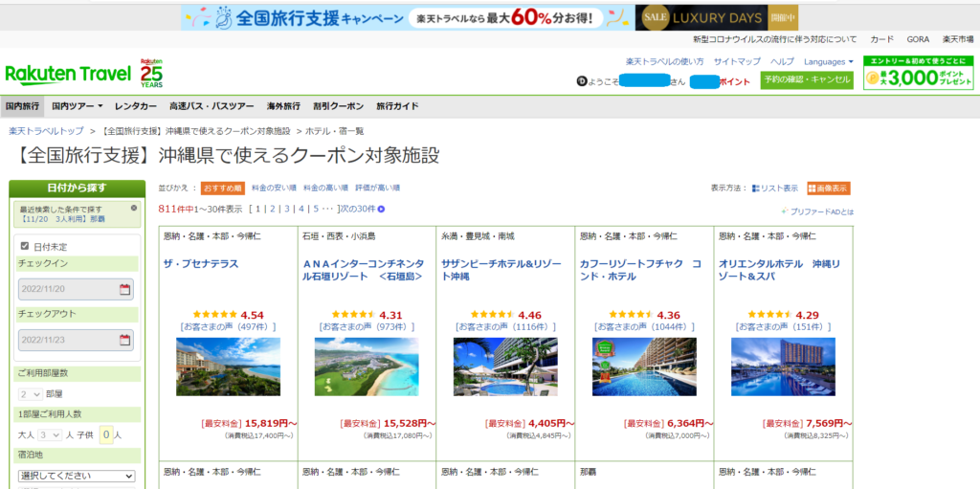Screen dimensions: 980x489
Task: Switch to image view (画像表示)
Action: [829, 189]
